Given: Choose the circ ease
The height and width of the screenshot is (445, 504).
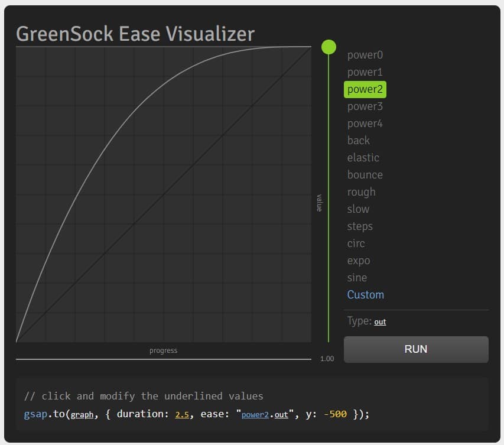Looking at the screenshot, I should coord(356,243).
